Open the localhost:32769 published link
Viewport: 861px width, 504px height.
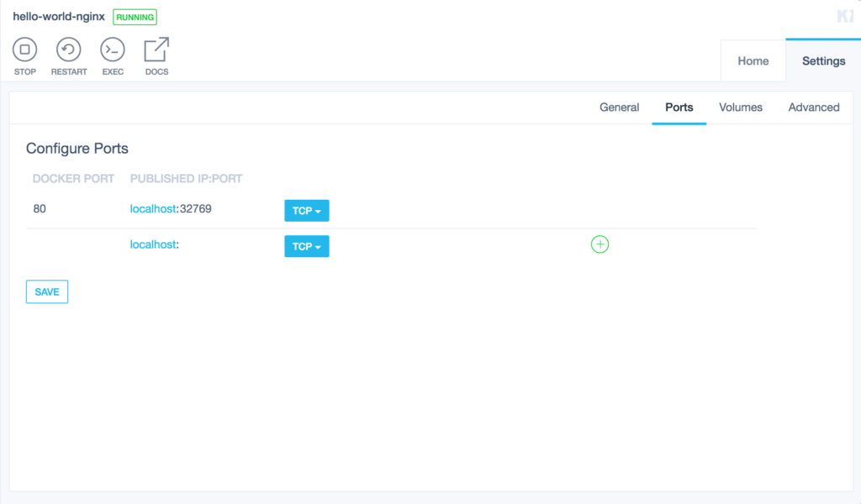click(x=171, y=209)
